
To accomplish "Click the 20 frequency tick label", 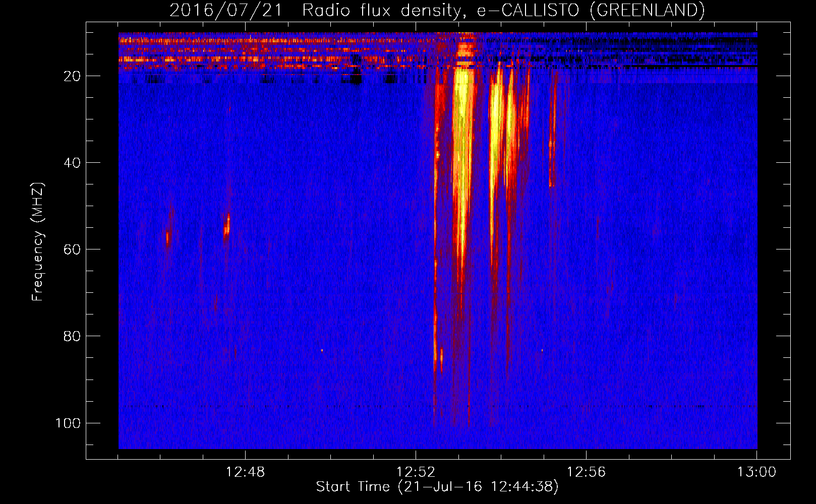I will point(72,76).
